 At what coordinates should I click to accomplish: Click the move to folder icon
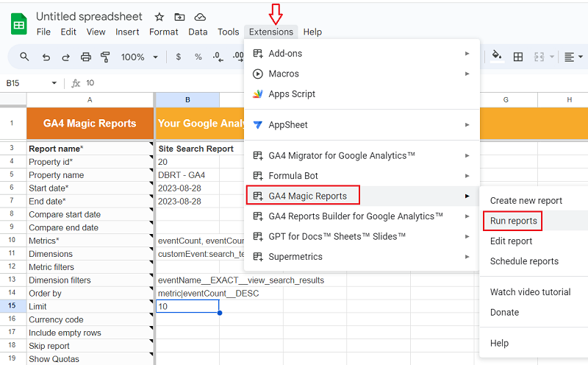179,17
